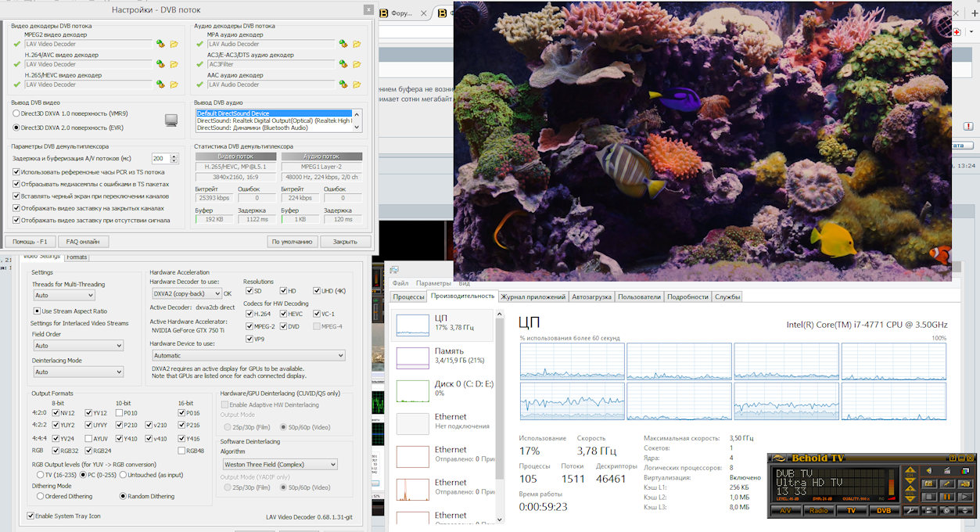Refresh the AC3Filter decoder with the green icon
The image size is (980, 532).
[341, 64]
